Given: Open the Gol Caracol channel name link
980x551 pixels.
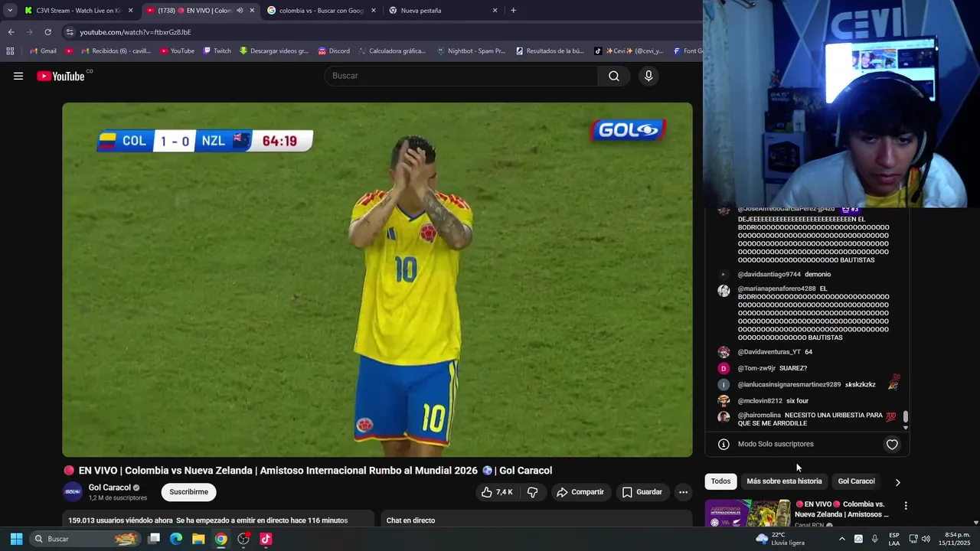Looking at the screenshot, I should pyautogui.click(x=109, y=487).
